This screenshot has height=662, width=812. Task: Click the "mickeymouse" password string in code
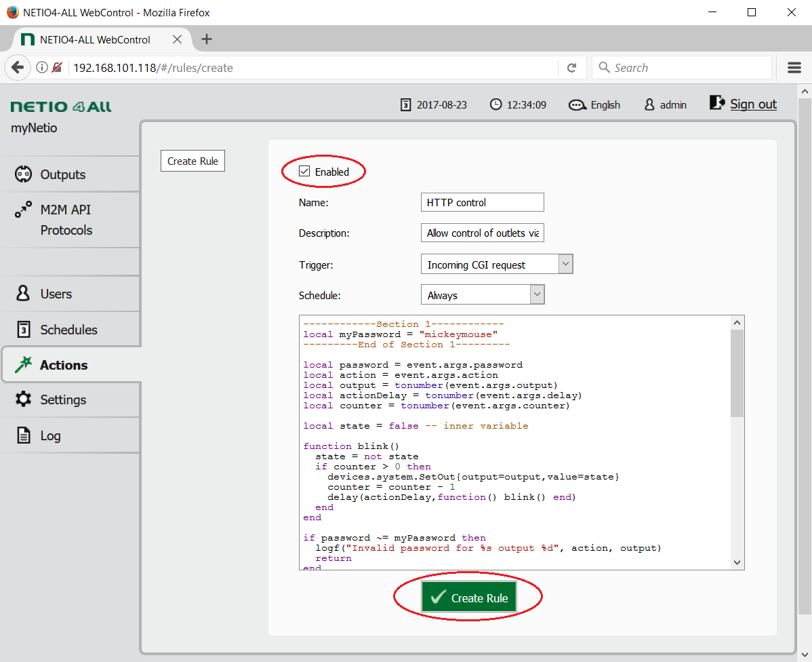[458, 334]
